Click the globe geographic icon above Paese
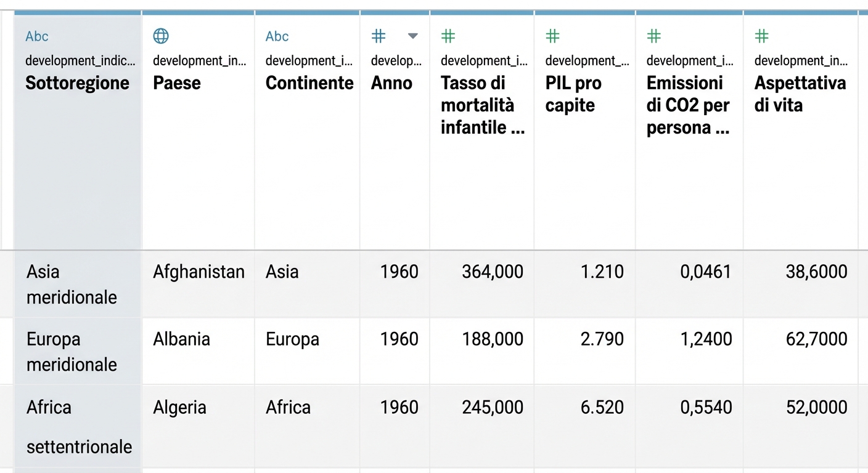Viewport: 868px width, 473px height. (160, 36)
